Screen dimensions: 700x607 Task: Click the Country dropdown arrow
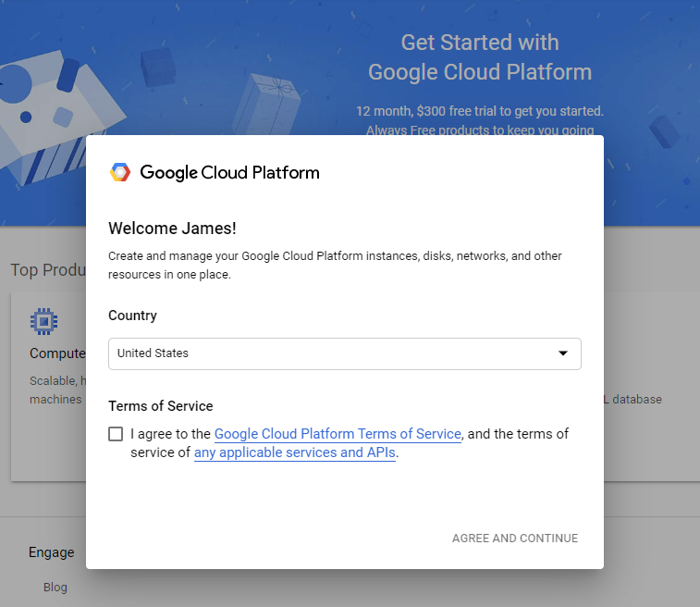point(563,353)
